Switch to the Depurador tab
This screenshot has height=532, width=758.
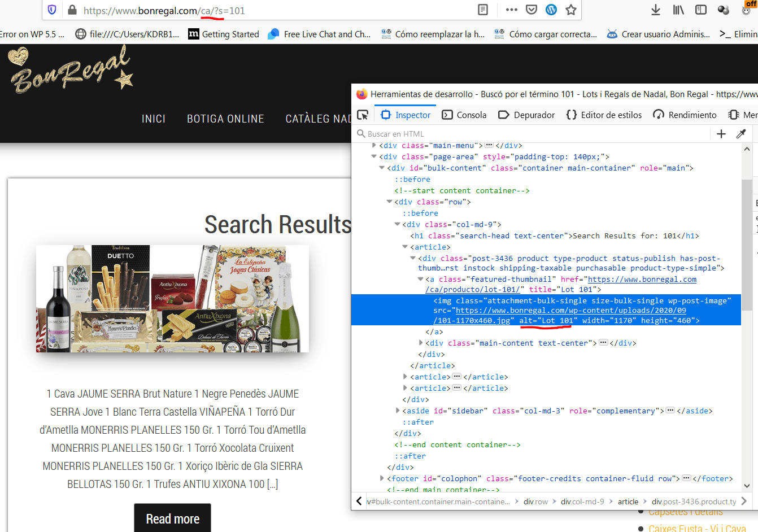(526, 115)
